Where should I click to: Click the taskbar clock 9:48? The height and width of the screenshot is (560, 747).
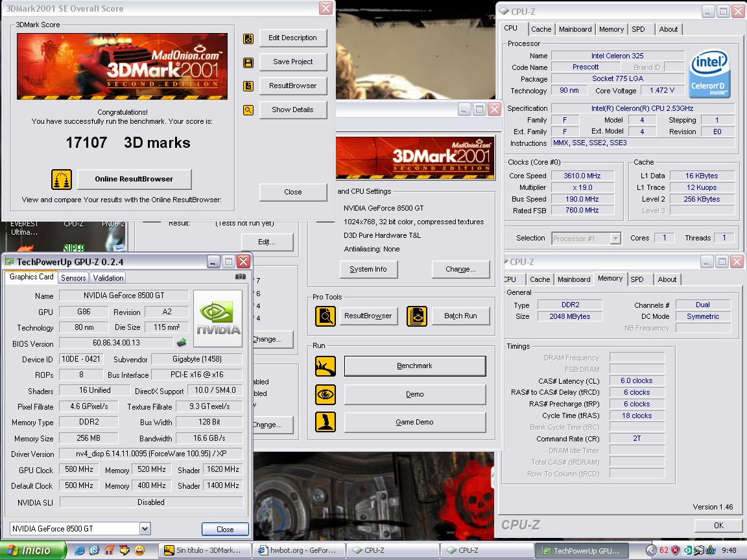click(x=729, y=550)
